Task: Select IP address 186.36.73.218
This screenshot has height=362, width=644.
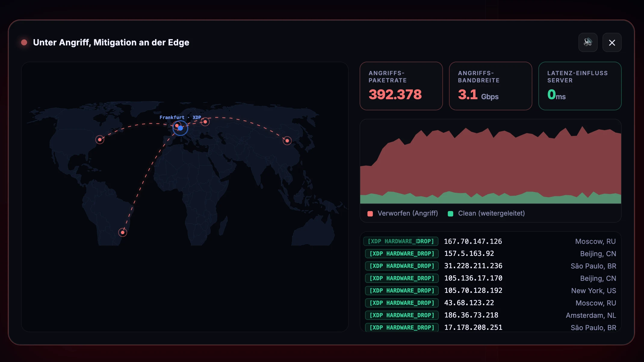Action: click(471, 315)
